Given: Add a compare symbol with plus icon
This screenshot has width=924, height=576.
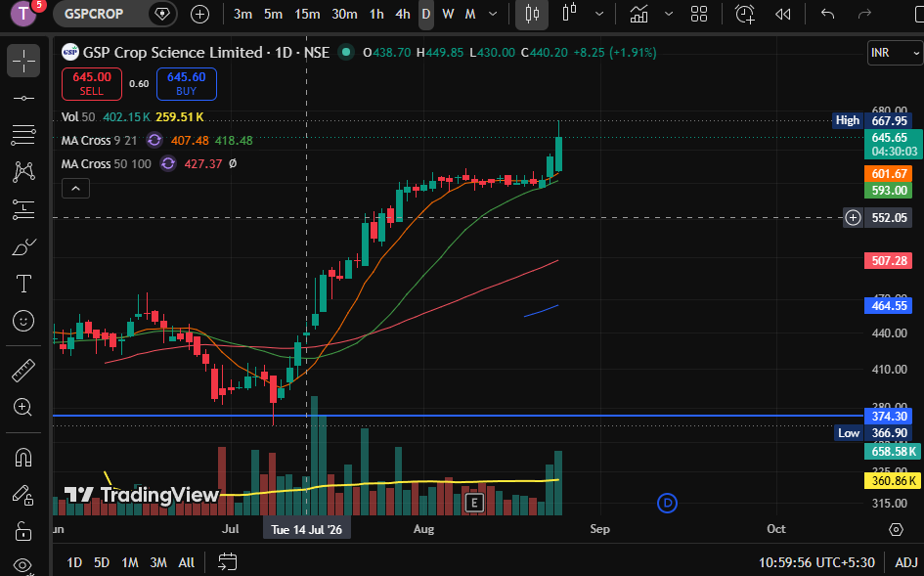Looking at the screenshot, I should click(199, 14).
